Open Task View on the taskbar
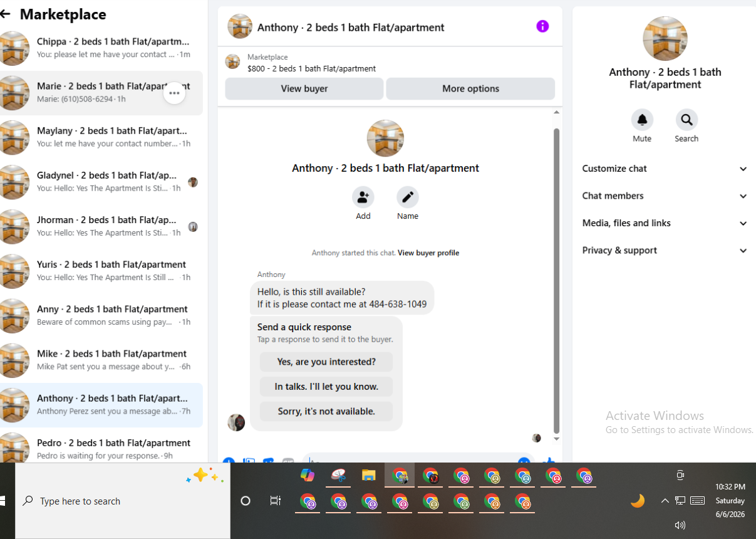 pyautogui.click(x=275, y=501)
